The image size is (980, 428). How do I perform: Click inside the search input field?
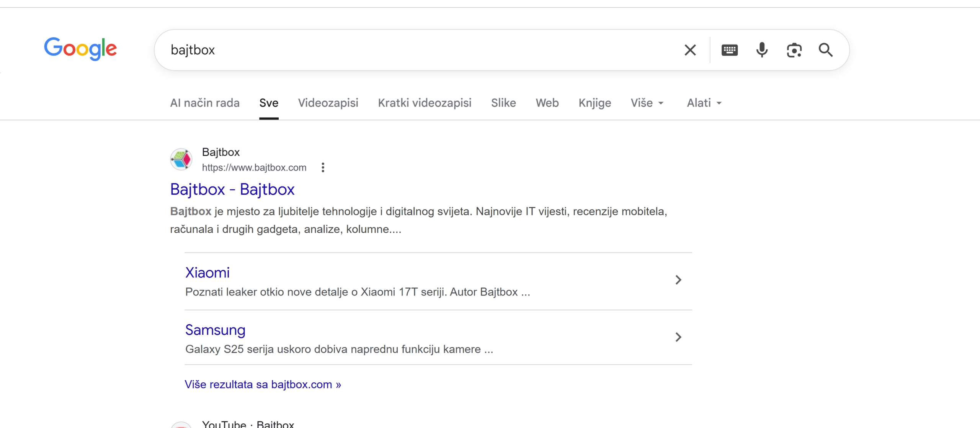pos(383,50)
